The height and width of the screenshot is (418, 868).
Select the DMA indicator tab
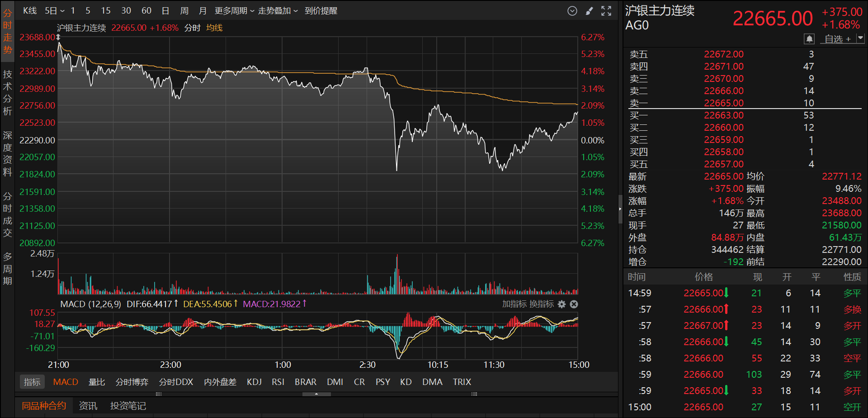(433, 382)
